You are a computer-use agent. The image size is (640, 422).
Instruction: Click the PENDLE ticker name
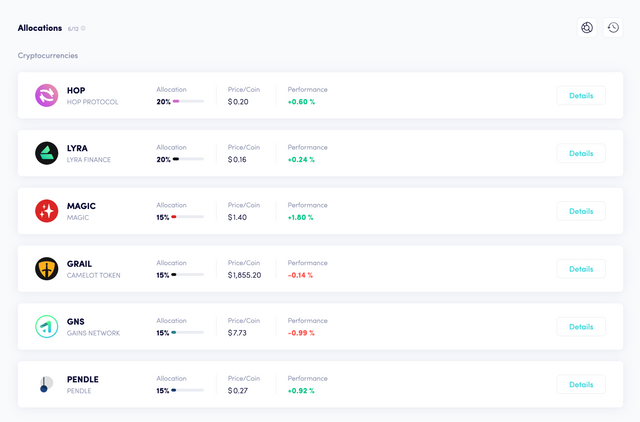pos(83,380)
